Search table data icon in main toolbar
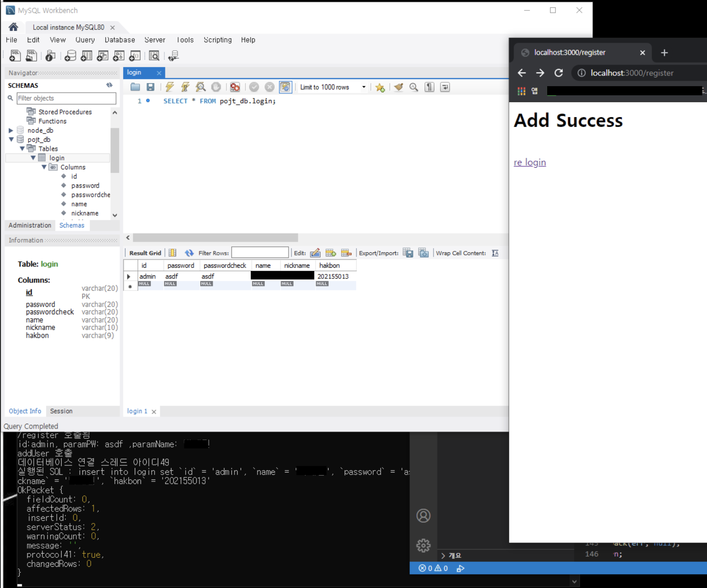Viewport: 707px width, 588px height. [154, 55]
